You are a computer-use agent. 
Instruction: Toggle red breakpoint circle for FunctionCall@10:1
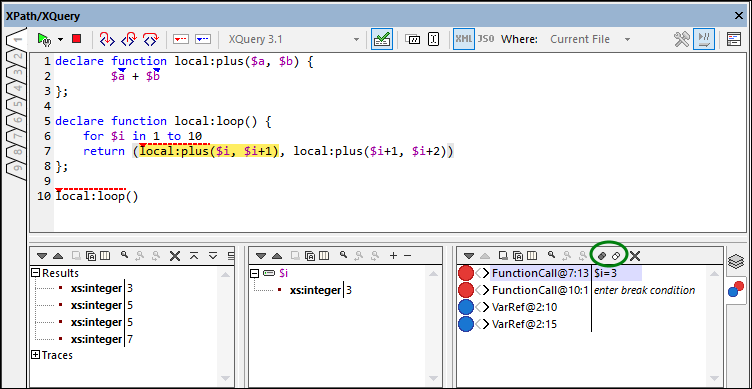click(466, 290)
